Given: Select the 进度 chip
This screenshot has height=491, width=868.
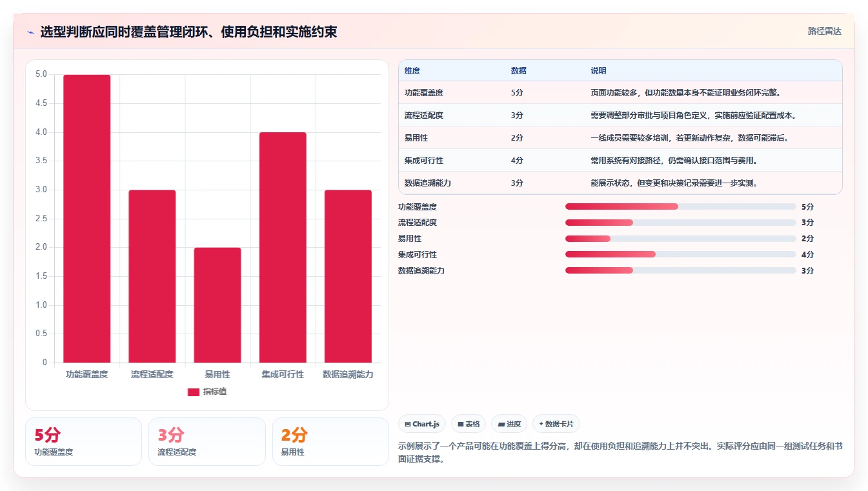Looking at the screenshot, I should coord(509,424).
